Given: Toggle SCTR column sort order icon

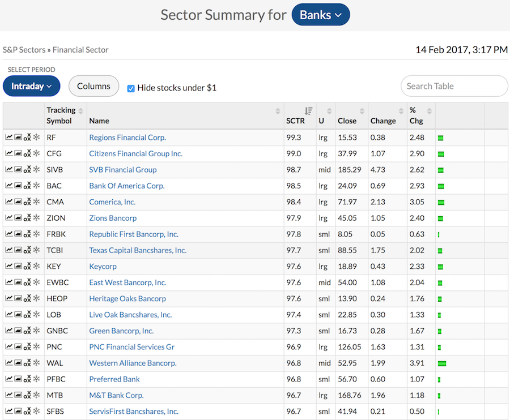Looking at the screenshot, I should pyautogui.click(x=308, y=111).
